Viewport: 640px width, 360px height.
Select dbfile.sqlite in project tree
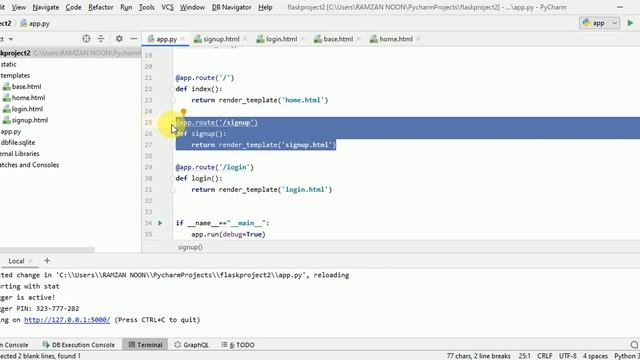coord(18,142)
